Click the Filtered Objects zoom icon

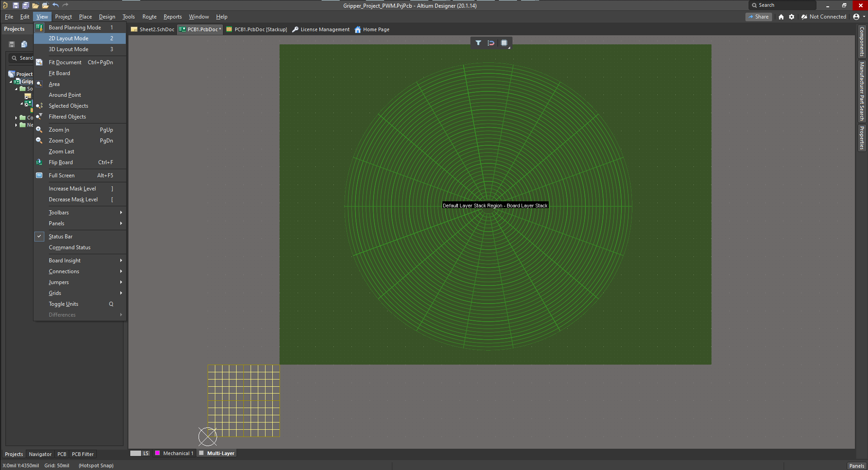39,117
